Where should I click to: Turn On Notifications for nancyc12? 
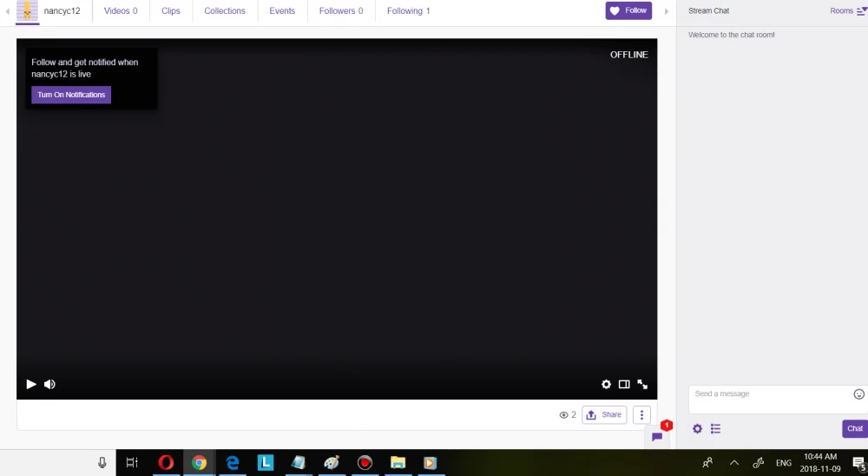[71, 95]
